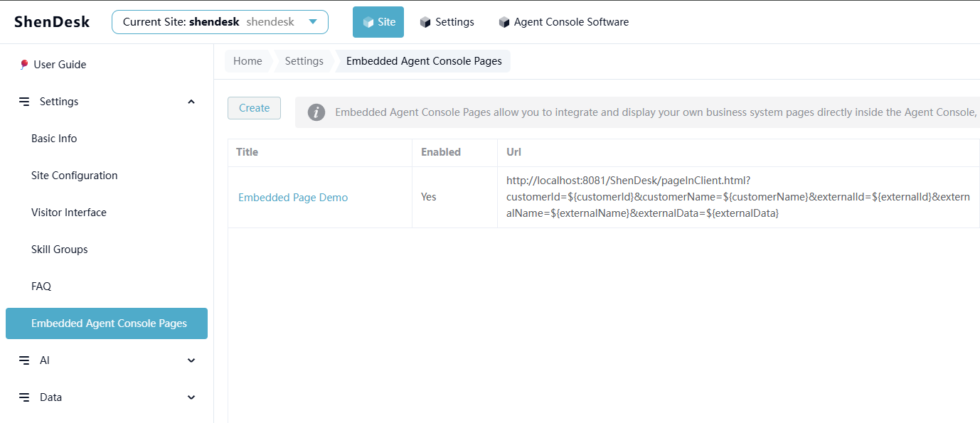Open the Embedded Page Demo link
This screenshot has height=423, width=980.
pyautogui.click(x=293, y=198)
